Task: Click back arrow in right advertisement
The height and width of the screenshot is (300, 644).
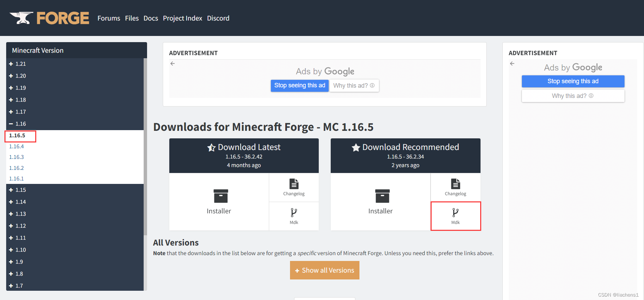Action: click(x=512, y=63)
